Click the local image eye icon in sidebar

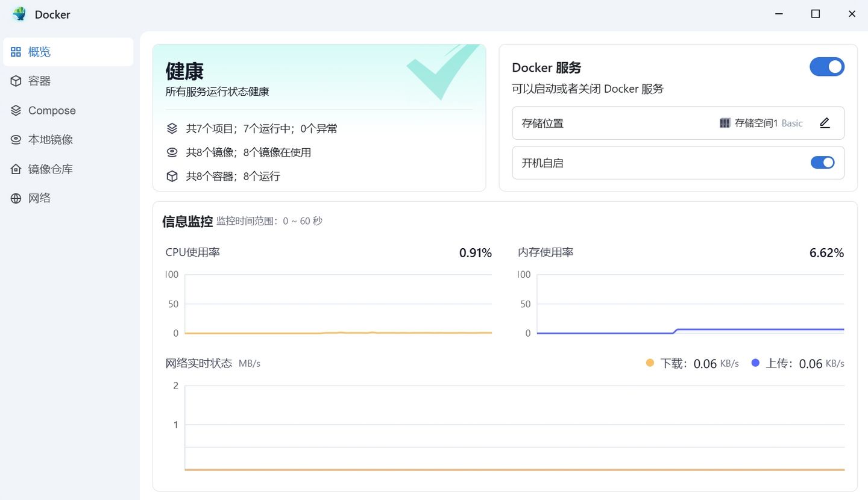(16, 140)
